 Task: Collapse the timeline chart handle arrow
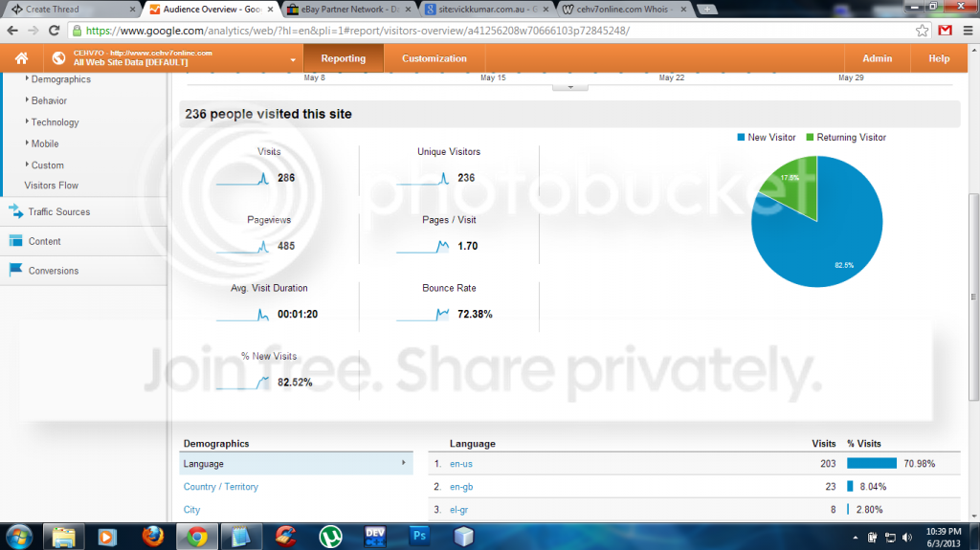click(x=570, y=87)
